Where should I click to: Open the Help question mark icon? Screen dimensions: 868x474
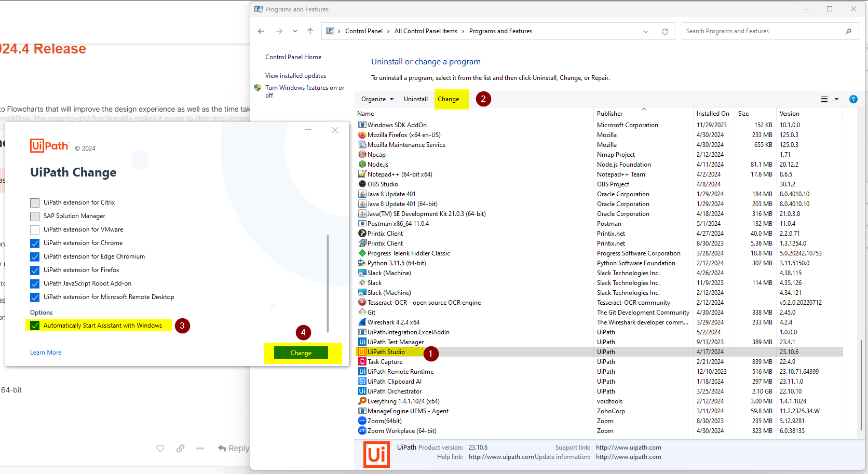click(853, 99)
